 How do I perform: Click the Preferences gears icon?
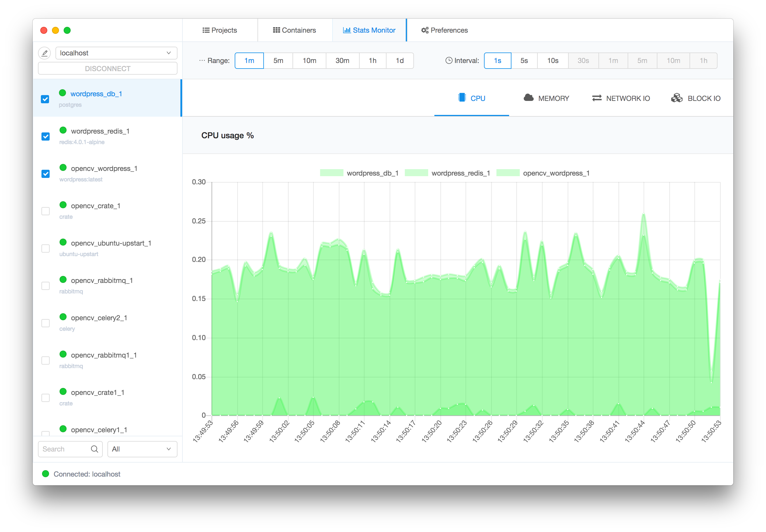pyautogui.click(x=424, y=30)
